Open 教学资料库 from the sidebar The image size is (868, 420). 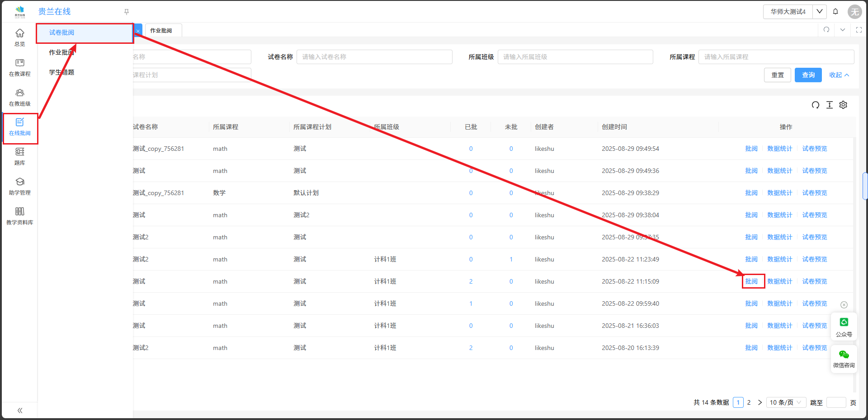point(19,215)
